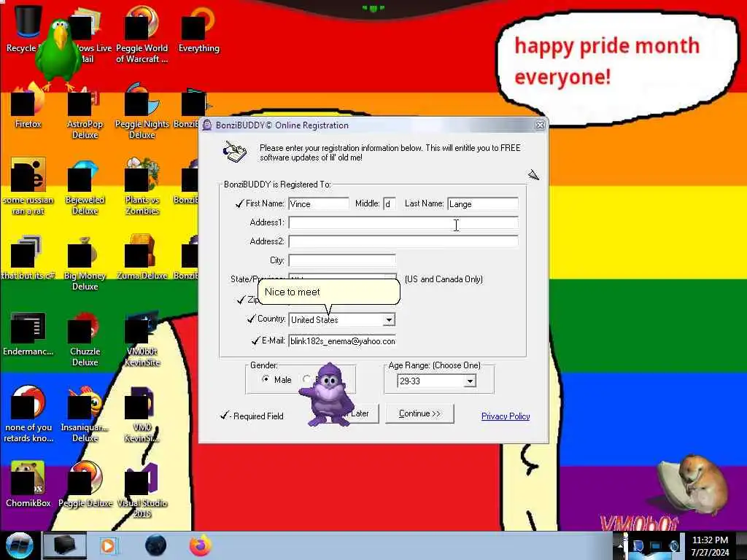This screenshot has width=747, height=560.
Task: Open Zuma Deluxe desktop icon
Action: click(142, 257)
